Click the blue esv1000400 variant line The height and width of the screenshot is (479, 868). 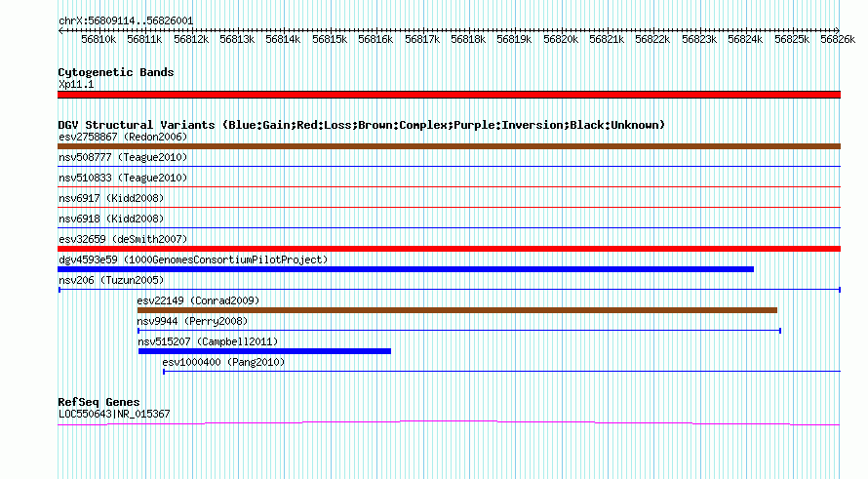point(501,371)
